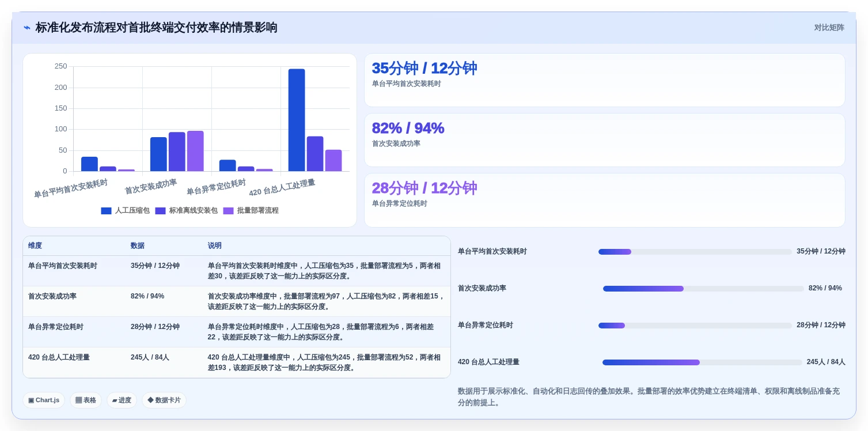The width and height of the screenshot is (868, 431).
Task: Click the 单台异常定位耗时 progress bar
Action: 695,326
